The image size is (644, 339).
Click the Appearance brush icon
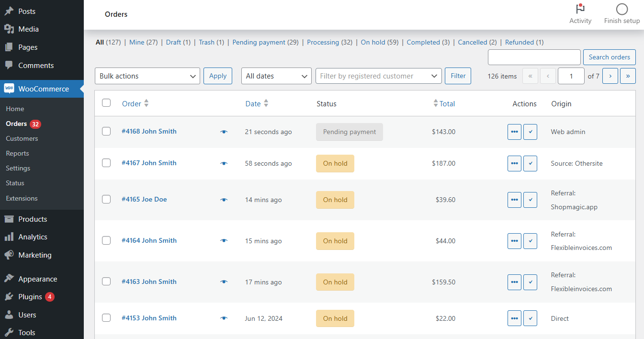[9, 279]
